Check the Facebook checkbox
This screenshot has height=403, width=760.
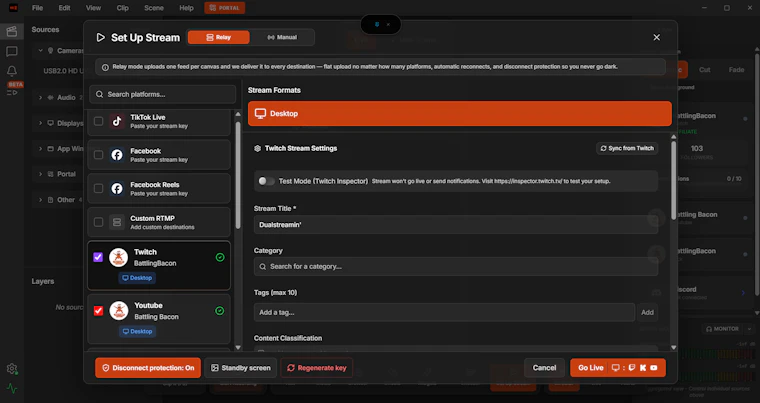click(98, 155)
